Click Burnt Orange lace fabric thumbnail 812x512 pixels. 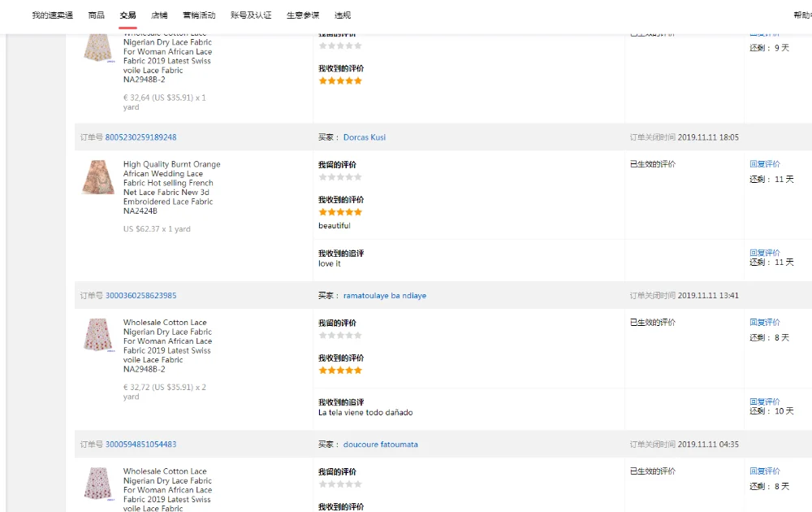(98, 177)
